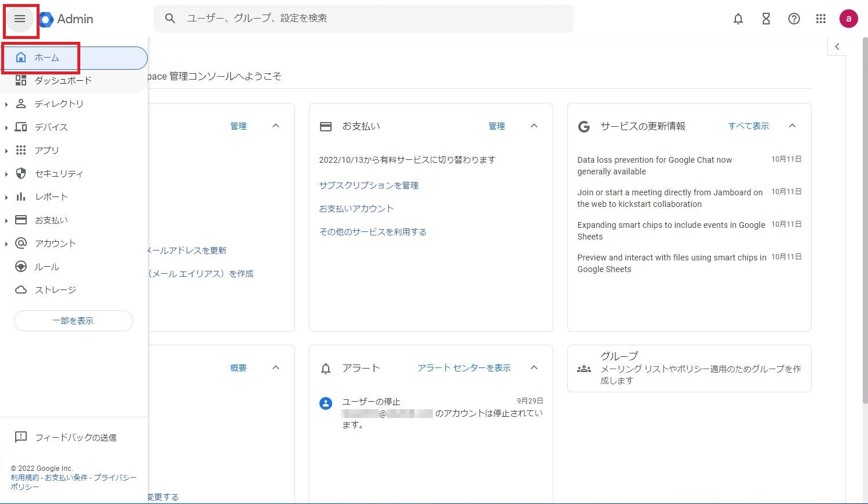
Task: Click the page vertical scrollbar
Action: click(x=865, y=221)
